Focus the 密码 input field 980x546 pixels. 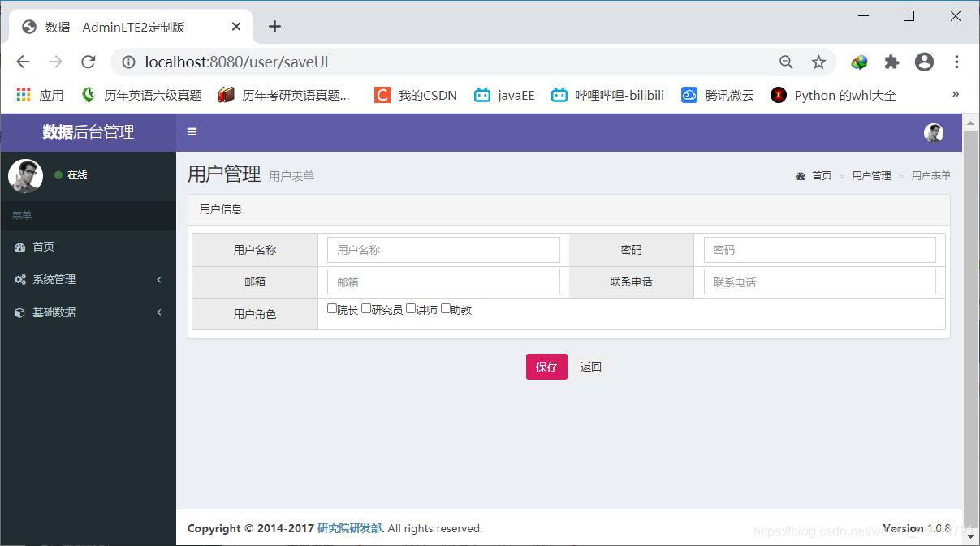(820, 250)
